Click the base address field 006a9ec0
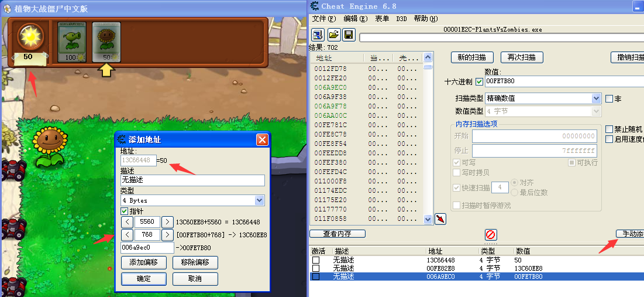The width and height of the screenshot is (644, 297). coord(147,248)
